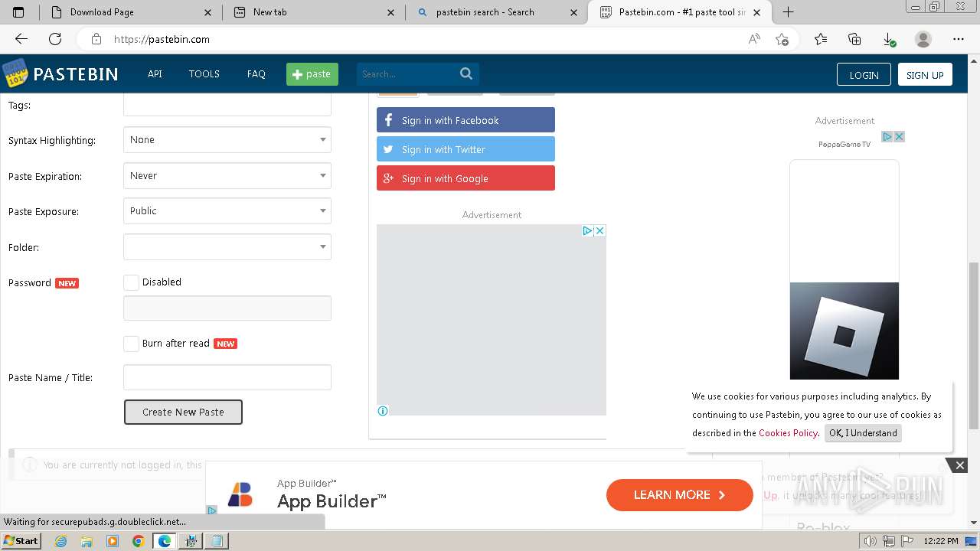Sign in with Google
Viewport: 980px width, 551px height.
pyautogui.click(x=465, y=178)
